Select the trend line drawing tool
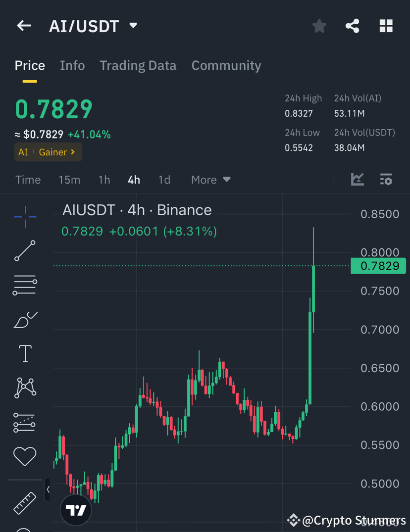Image resolution: width=410 pixels, height=532 pixels. point(25,251)
